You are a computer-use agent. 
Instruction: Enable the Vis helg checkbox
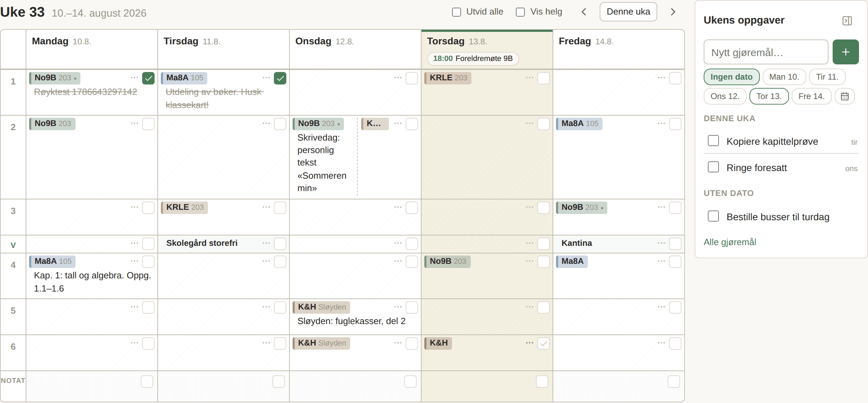tap(520, 12)
